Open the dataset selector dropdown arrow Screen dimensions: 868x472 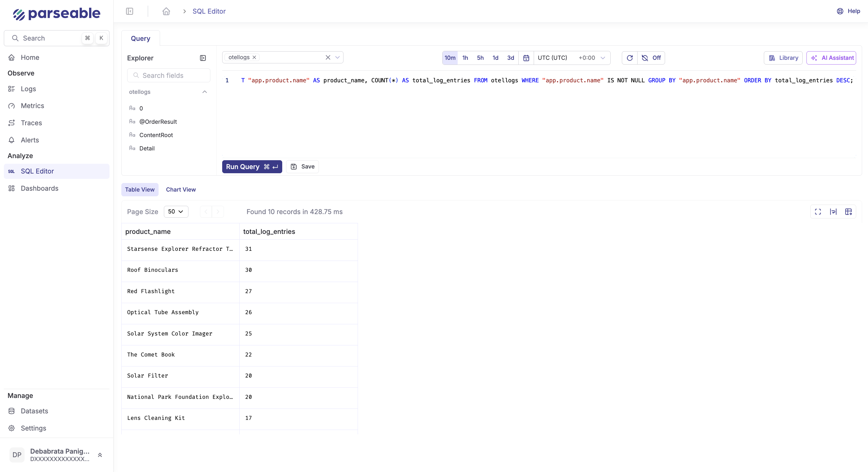coord(337,57)
